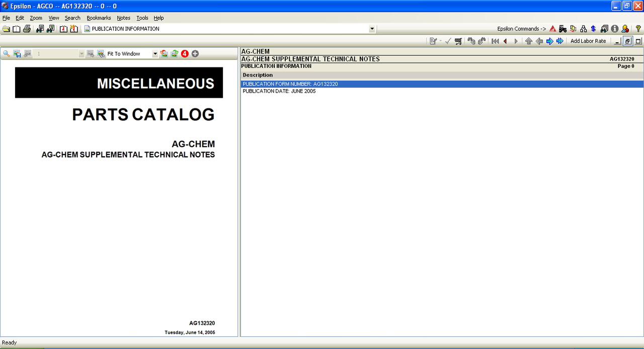644x349 pixels.
Task: Open the Zoom menu
Action: [36, 18]
